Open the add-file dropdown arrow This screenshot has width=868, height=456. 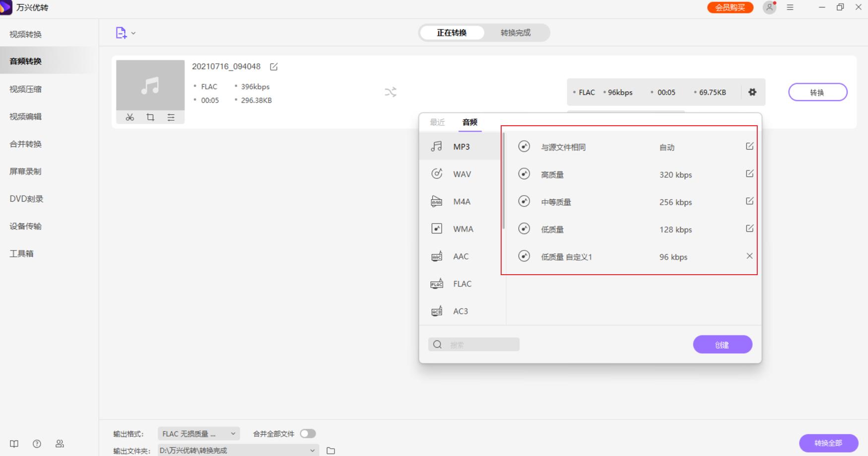click(x=133, y=33)
